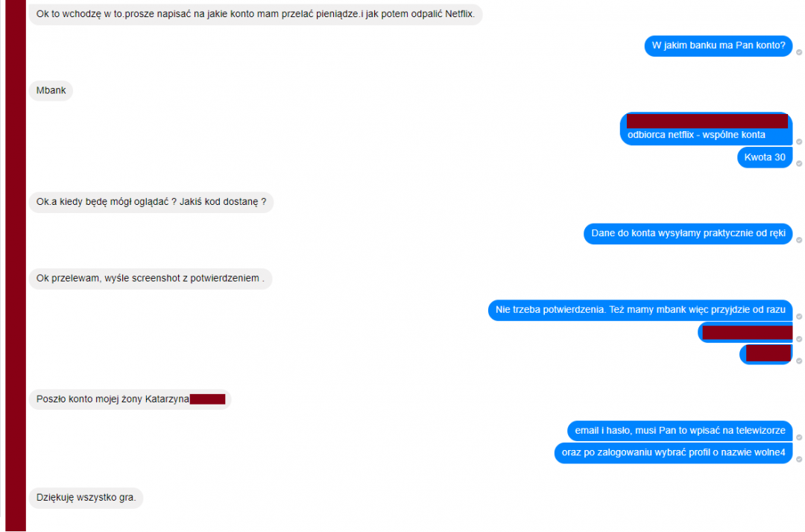Click checkmark beside the smallest redacted blue bubble
The image size is (805, 532).
(x=799, y=361)
